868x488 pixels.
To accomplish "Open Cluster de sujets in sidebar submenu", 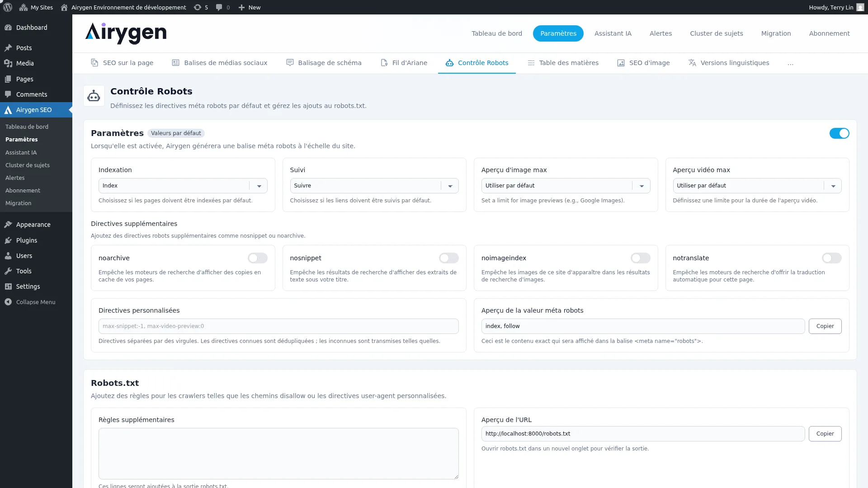I will coord(28,165).
